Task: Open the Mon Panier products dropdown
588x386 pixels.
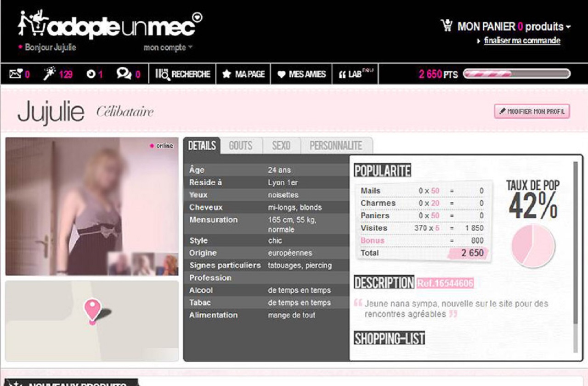Action: [514, 27]
